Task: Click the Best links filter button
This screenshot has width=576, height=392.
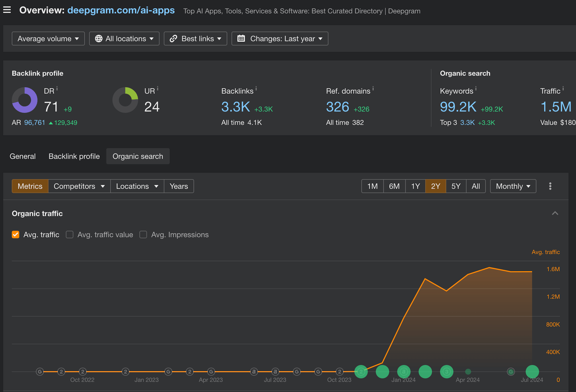Action: (x=196, y=39)
